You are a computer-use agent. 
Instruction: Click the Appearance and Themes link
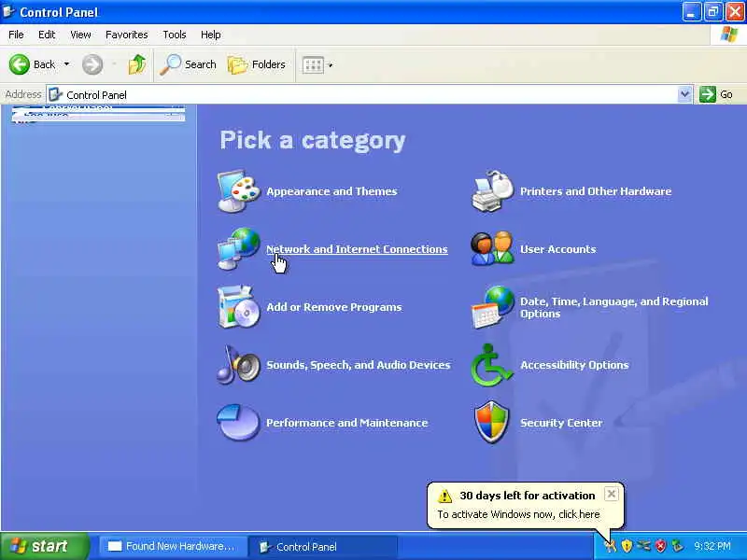[331, 191]
